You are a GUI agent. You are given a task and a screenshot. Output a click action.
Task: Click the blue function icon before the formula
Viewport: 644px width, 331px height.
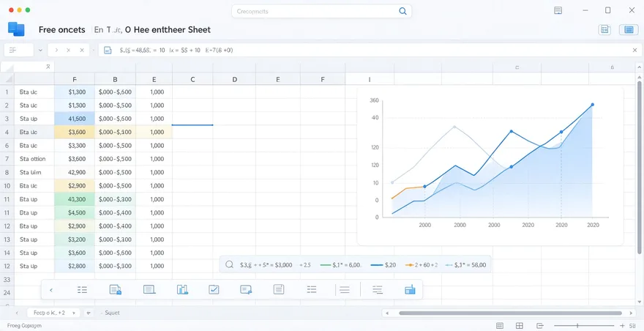(x=108, y=51)
